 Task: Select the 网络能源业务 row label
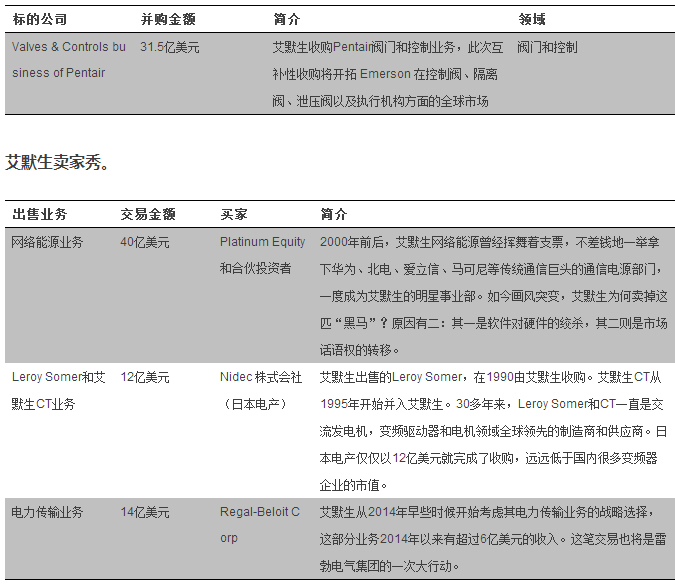coord(47,242)
